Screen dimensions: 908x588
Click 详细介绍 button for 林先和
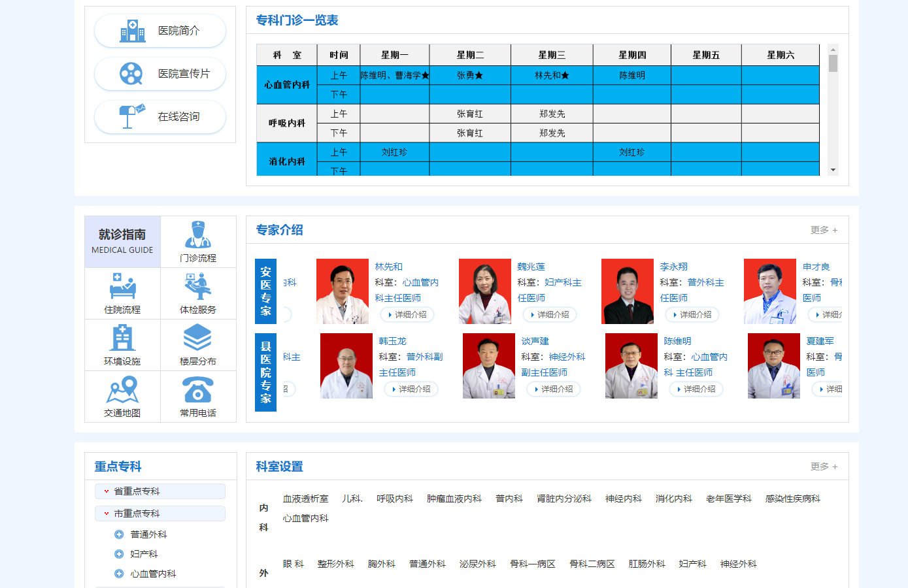(x=407, y=315)
